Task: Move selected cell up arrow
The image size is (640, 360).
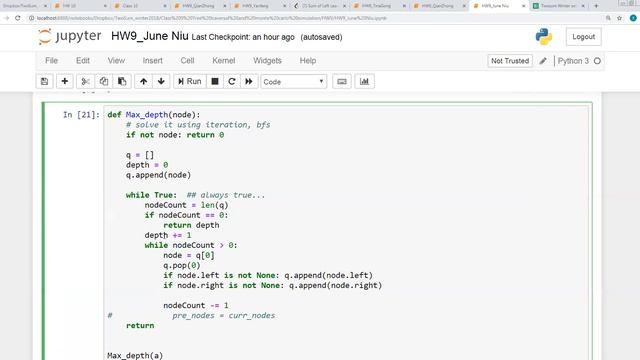Action: [143, 81]
